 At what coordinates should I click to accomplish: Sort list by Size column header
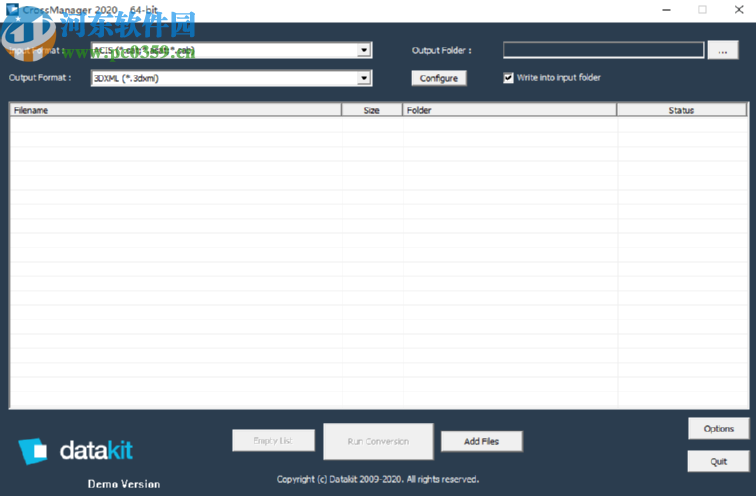(x=372, y=110)
